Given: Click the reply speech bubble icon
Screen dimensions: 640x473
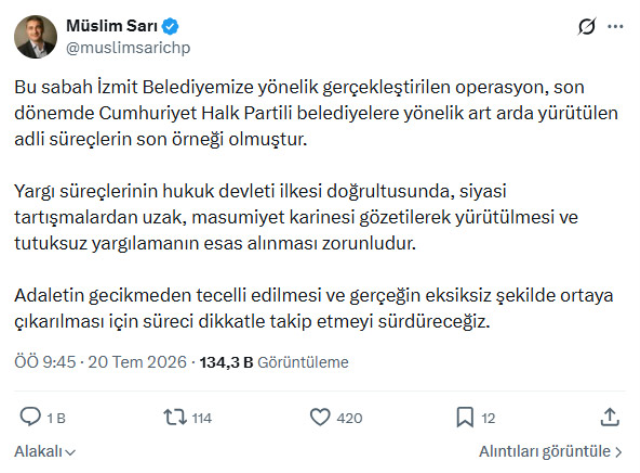Looking at the screenshot, I should [30, 417].
